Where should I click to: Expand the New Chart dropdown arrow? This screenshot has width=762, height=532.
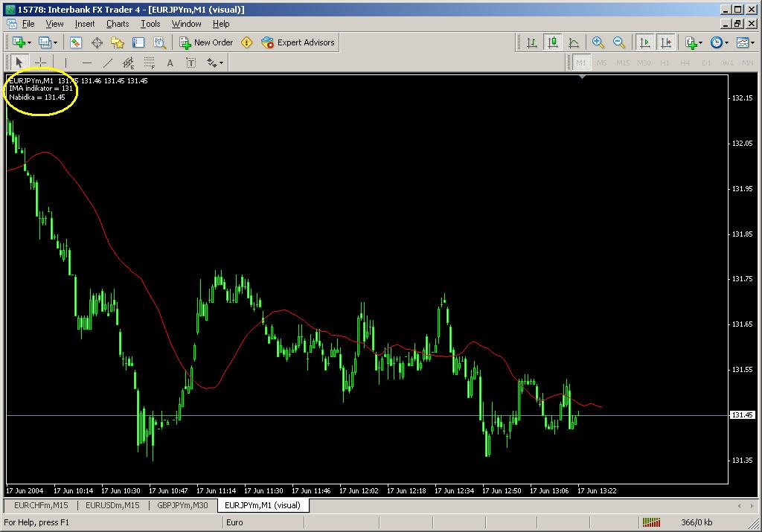point(29,42)
